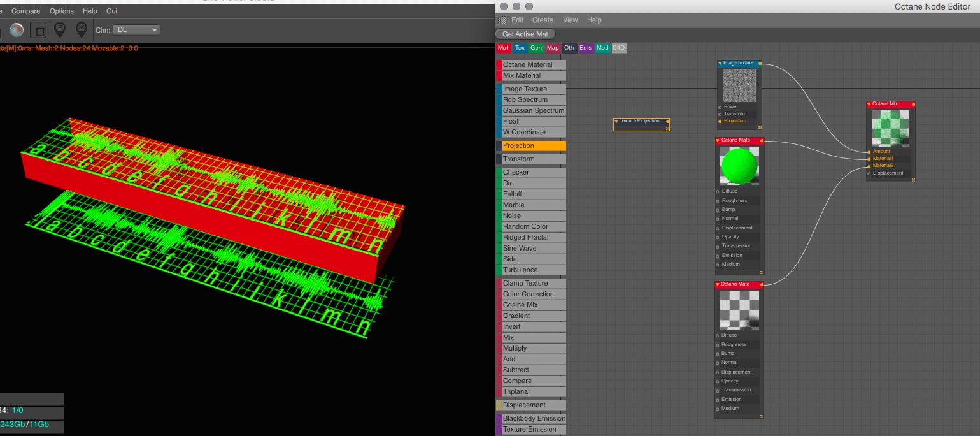Click Ridged Fractal in the node list
This screenshot has width=980, height=436.
click(x=531, y=238)
